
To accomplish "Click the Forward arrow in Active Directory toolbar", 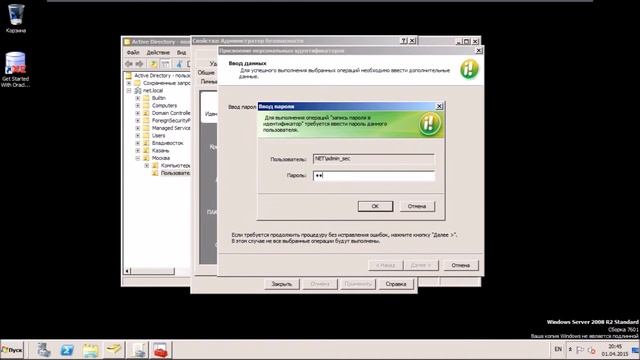I will pos(140,64).
